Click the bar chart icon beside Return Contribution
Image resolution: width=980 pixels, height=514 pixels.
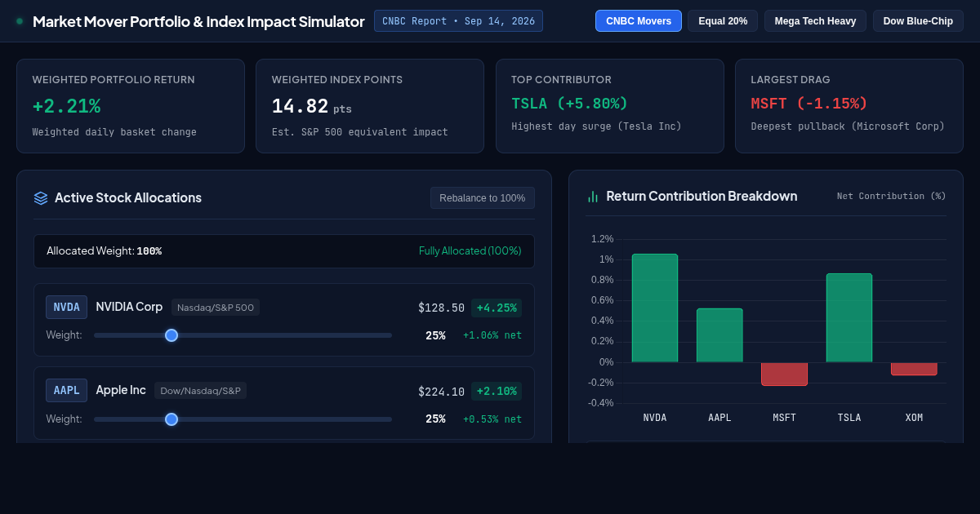593,197
